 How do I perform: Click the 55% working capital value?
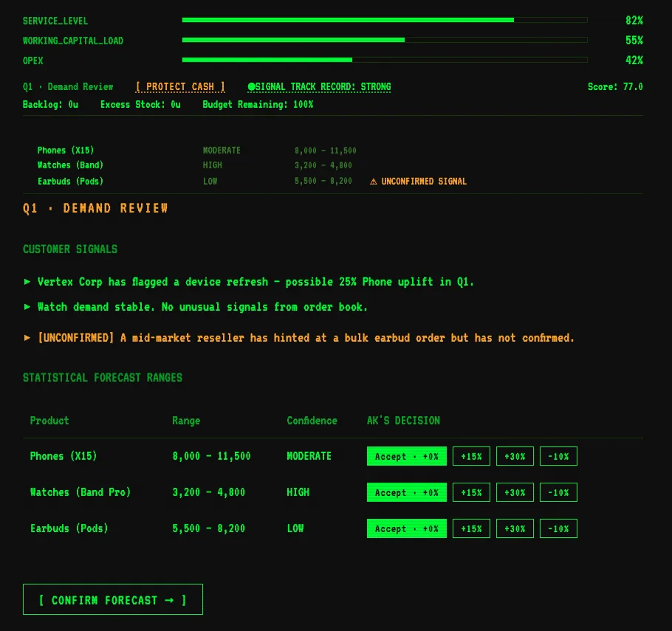pyautogui.click(x=634, y=41)
